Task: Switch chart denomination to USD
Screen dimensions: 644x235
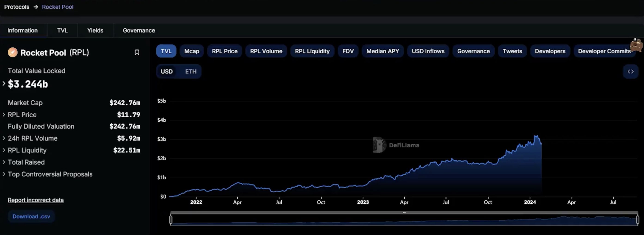Action: 167,71
